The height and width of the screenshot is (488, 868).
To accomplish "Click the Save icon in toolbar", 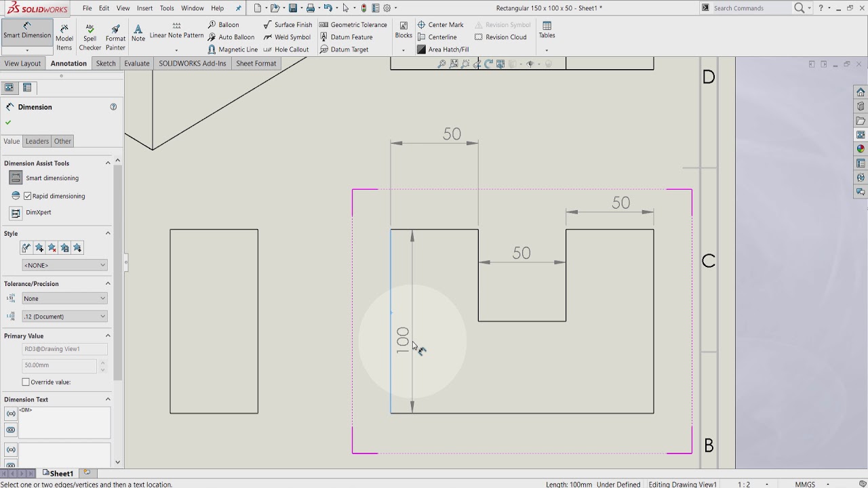I will pos(292,8).
